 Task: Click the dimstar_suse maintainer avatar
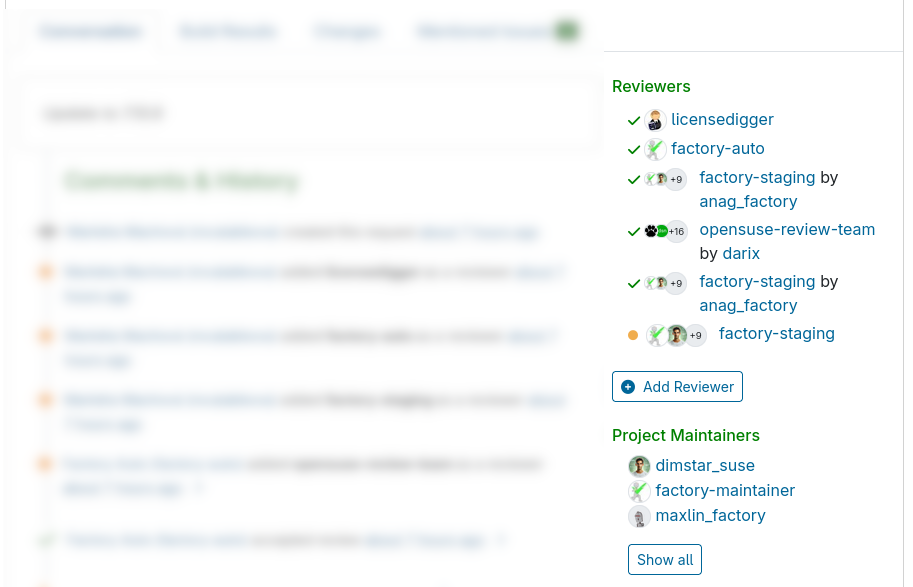pos(639,466)
